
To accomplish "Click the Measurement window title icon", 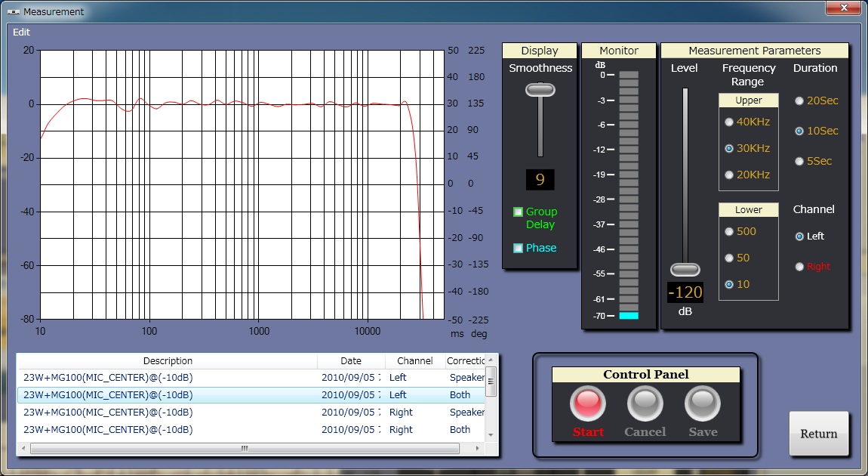I will (13, 12).
